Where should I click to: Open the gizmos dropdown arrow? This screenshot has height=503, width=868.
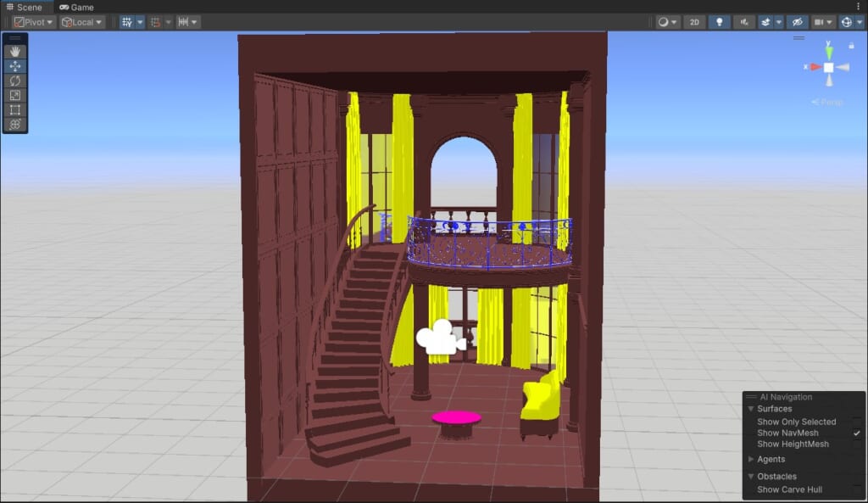860,22
